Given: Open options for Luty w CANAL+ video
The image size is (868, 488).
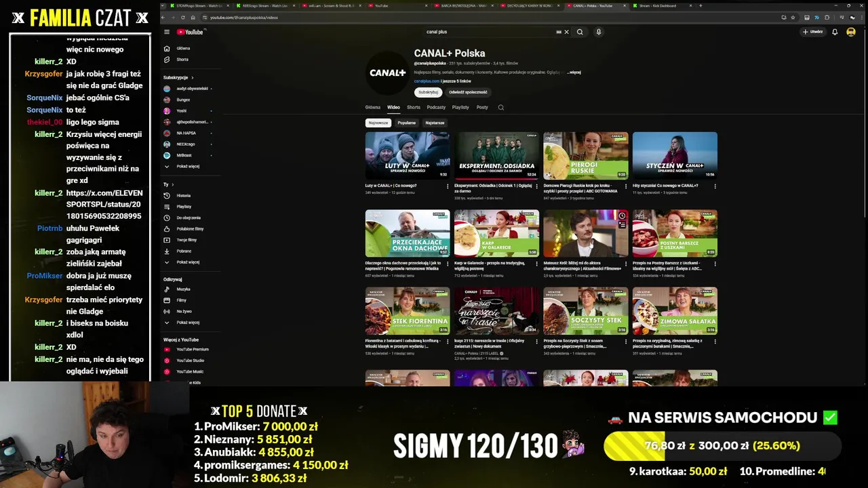Looking at the screenshot, I should [x=448, y=186].
